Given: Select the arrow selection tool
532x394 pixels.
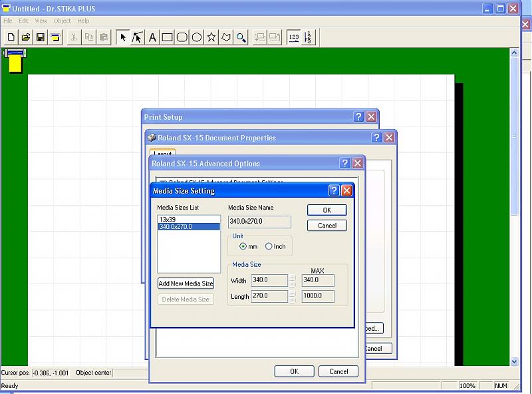Looking at the screenshot, I should pyautogui.click(x=123, y=37).
